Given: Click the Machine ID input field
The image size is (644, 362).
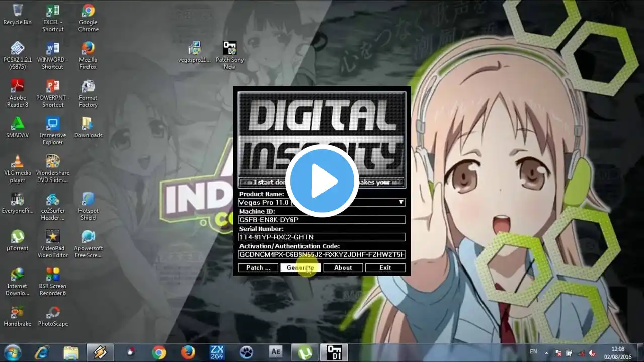Looking at the screenshot, I should pyautogui.click(x=322, y=220).
